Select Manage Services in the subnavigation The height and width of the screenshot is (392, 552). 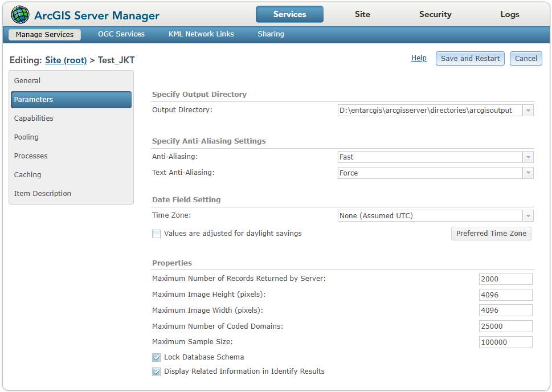44,35
